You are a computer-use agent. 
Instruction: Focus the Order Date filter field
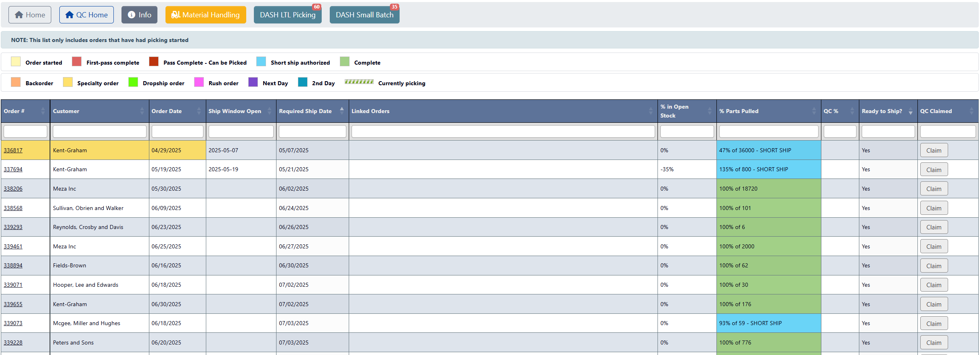177,131
